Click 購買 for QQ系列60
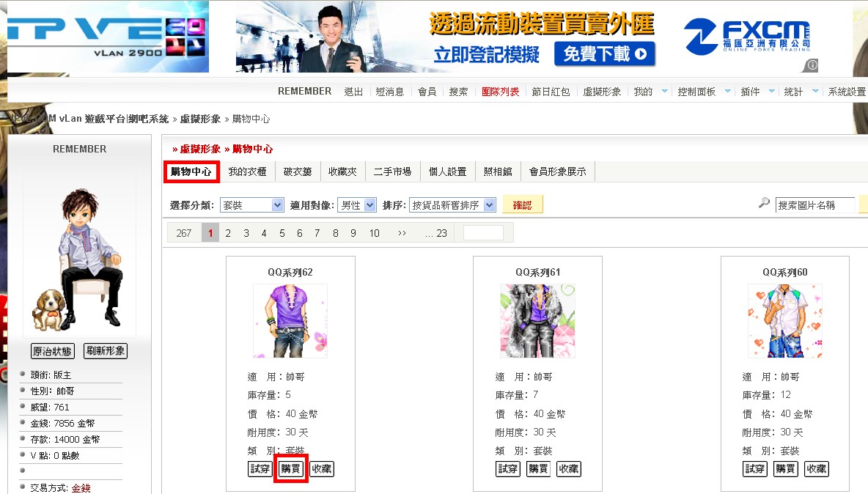 click(x=785, y=468)
